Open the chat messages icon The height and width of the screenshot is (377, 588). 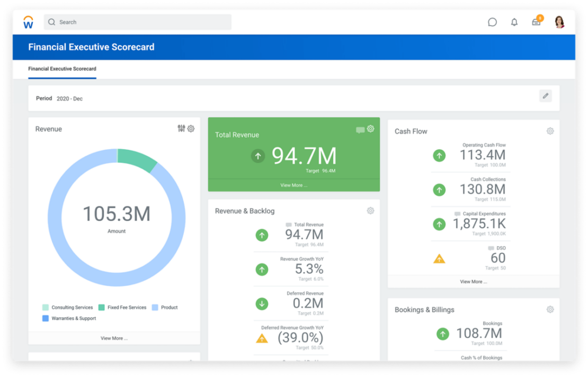click(492, 22)
